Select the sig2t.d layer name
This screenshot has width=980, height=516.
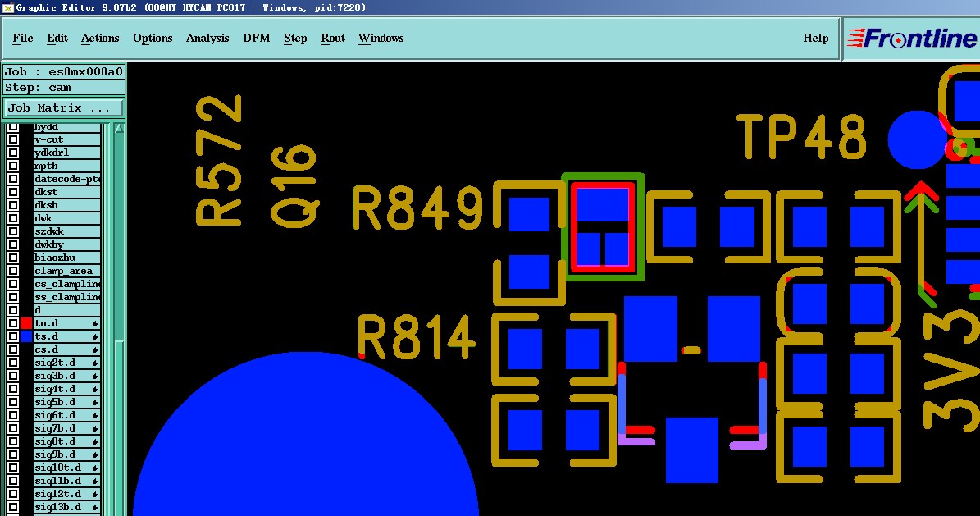tap(67, 363)
